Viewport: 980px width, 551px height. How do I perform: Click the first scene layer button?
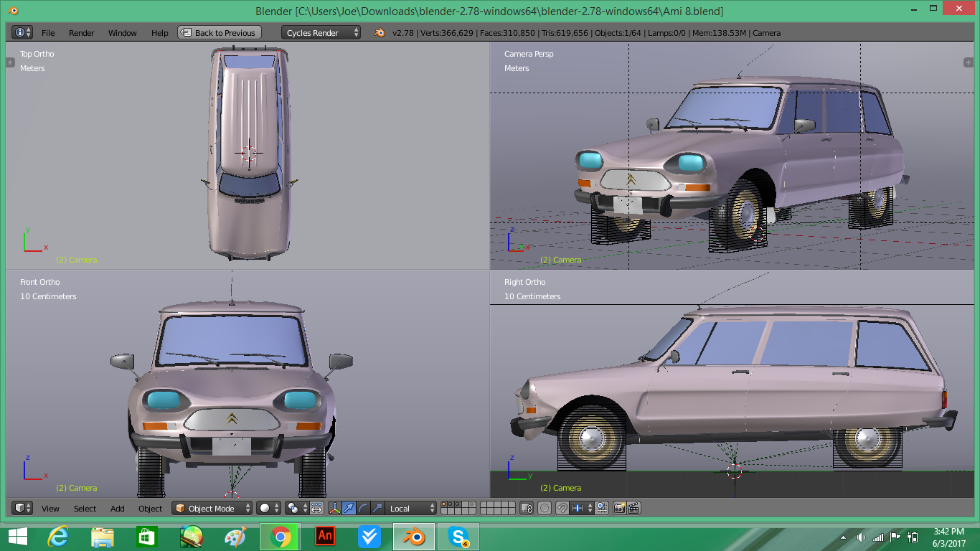pos(444,505)
